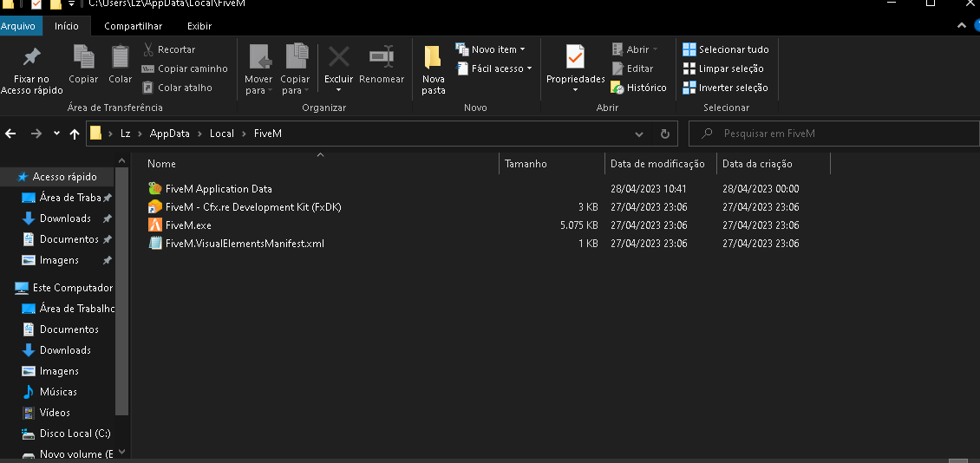Open the Propriedades icon
This screenshot has height=463, width=980.
(x=575, y=58)
